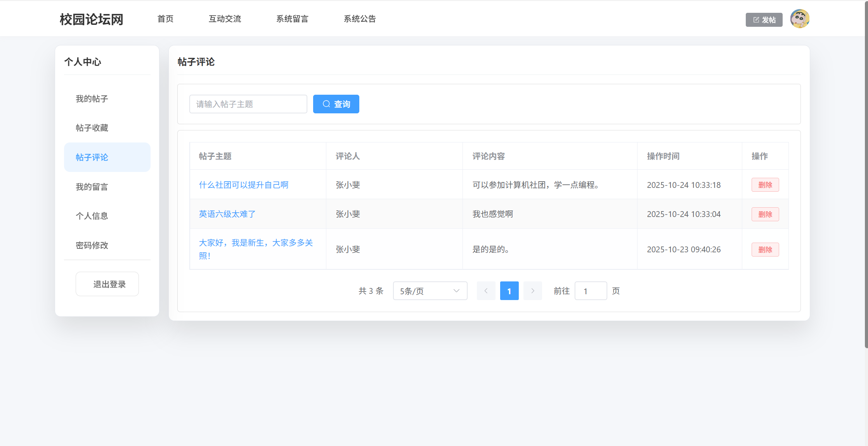Select 我的帖子 in the sidebar
Screen dimensions: 868x446
[92, 99]
